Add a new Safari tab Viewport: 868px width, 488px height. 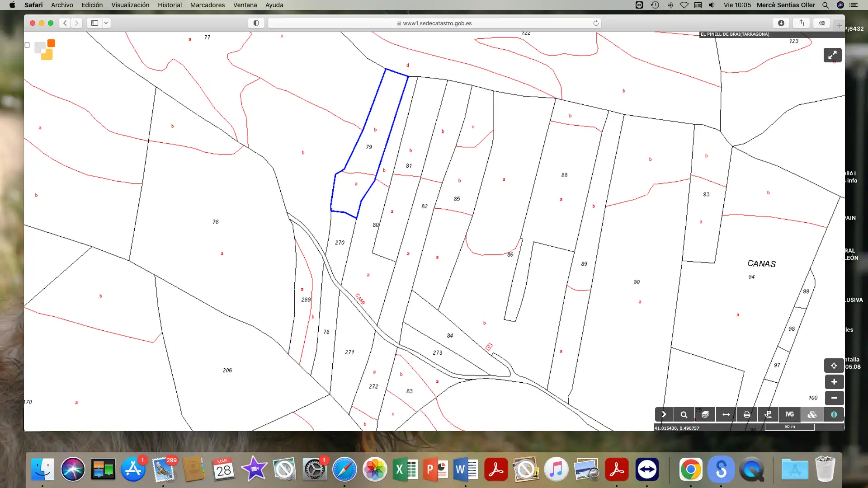[x=839, y=25]
